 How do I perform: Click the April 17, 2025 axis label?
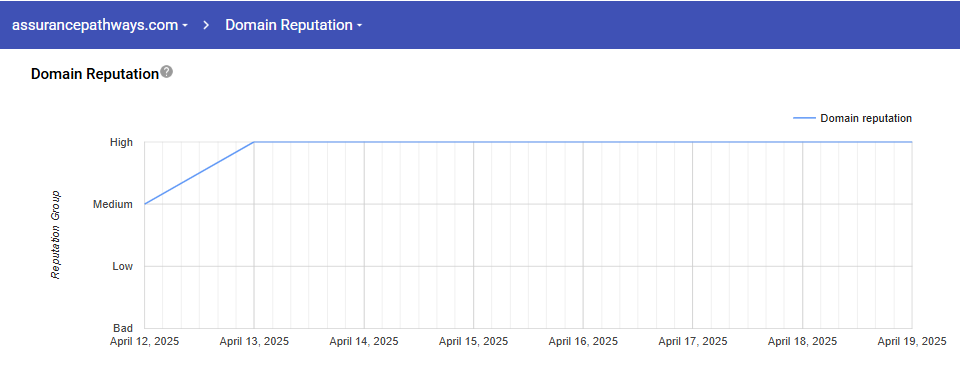[692, 341]
